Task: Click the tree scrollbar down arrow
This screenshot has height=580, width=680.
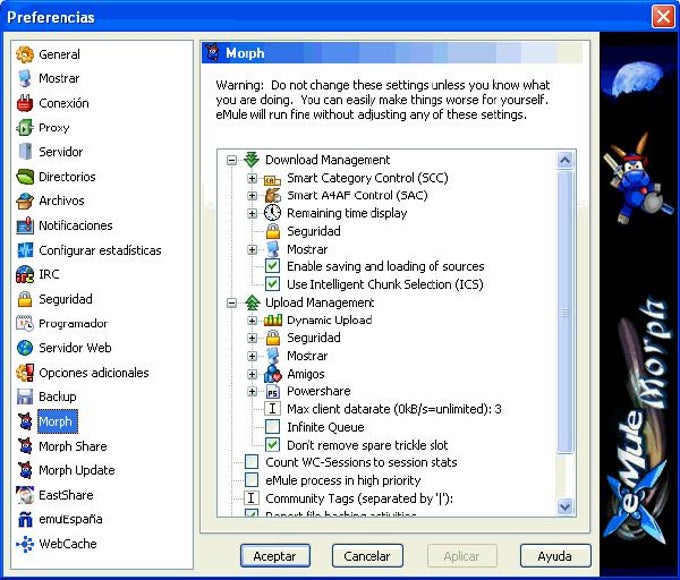Action: click(x=565, y=506)
